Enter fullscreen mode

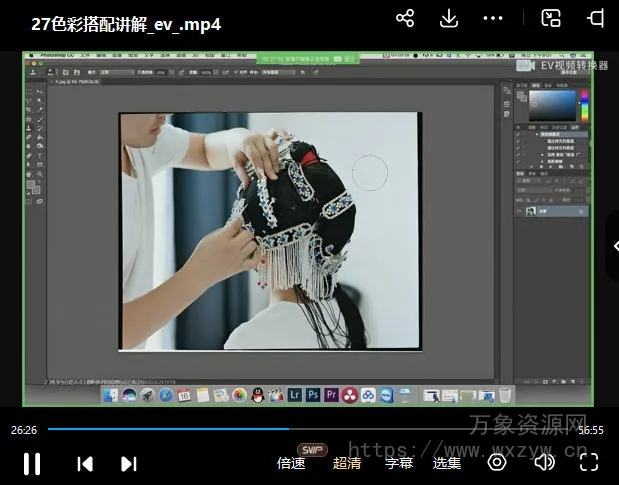[589, 462]
